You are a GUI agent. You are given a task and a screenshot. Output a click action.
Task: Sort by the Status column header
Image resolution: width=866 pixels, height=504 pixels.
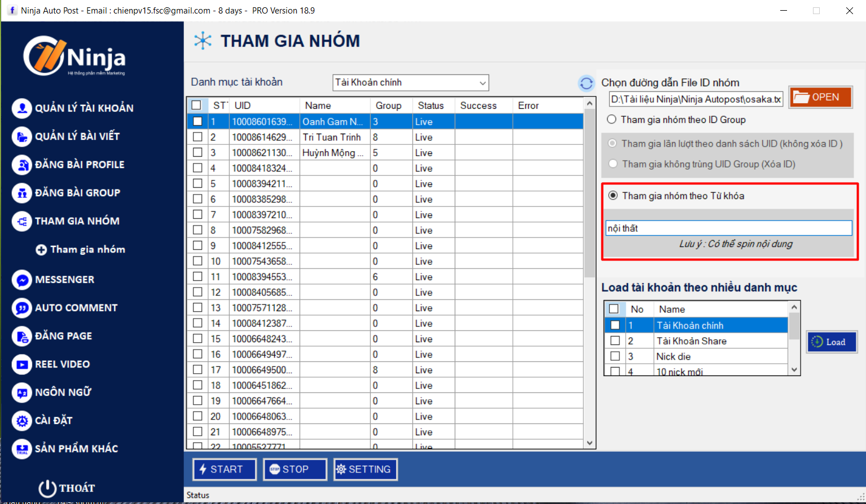click(x=434, y=105)
